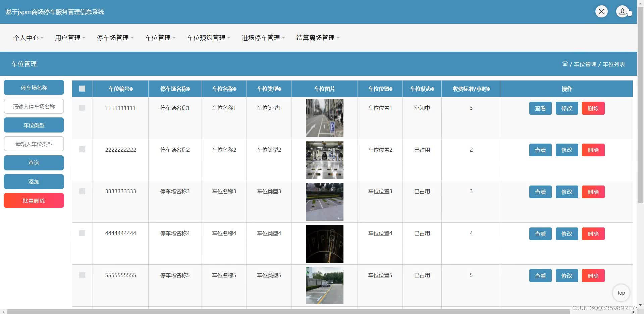The width and height of the screenshot is (644, 314).
Task: Sort by 车位位置 column header
Action: click(x=380, y=89)
